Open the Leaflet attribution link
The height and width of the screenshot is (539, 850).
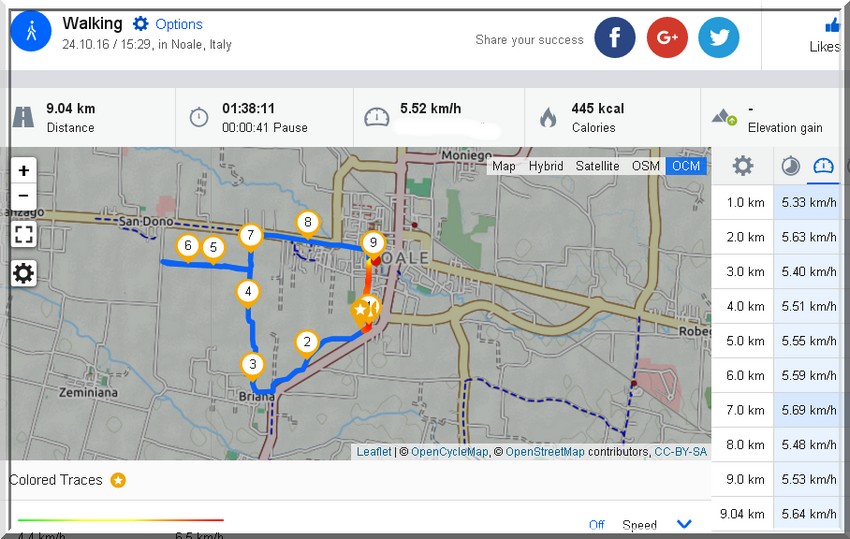(374, 452)
